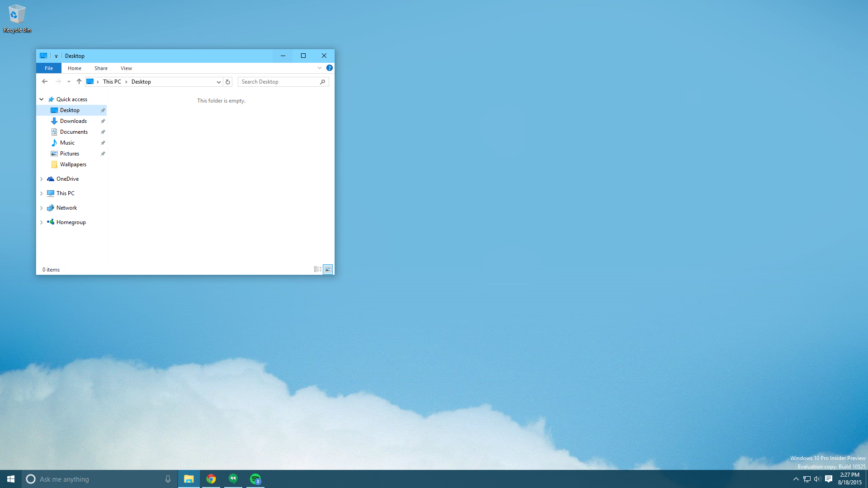
Task: Open File Explorer from taskbar
Action: [x=189, y=479]
